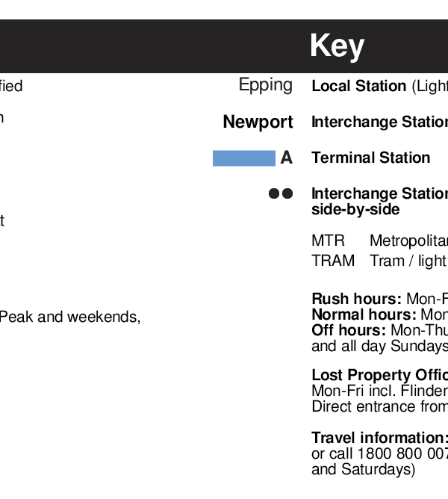This screenshot has height=499, width=448.
Task: Click the MTR abbreviation
Action: click(328, 241)
